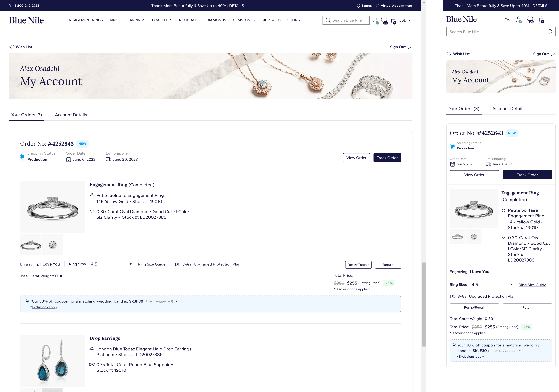Click the JM protection plan logo in desktop view
The image size is (559, 392).
click(x=177, y=264)
